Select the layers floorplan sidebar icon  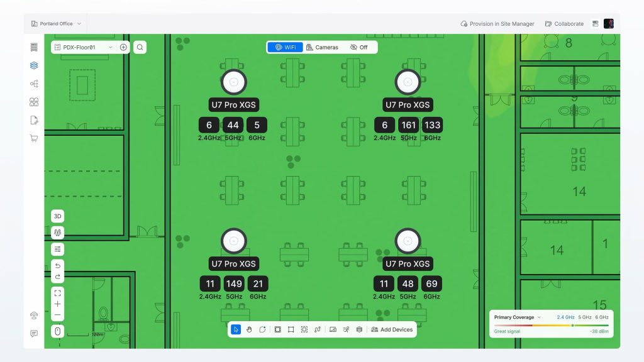coord(34,65)
